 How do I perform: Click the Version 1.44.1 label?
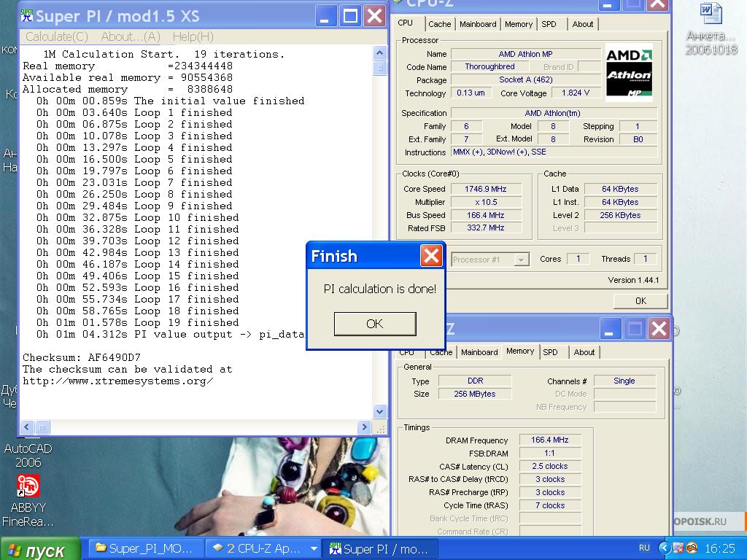[633, 280]
